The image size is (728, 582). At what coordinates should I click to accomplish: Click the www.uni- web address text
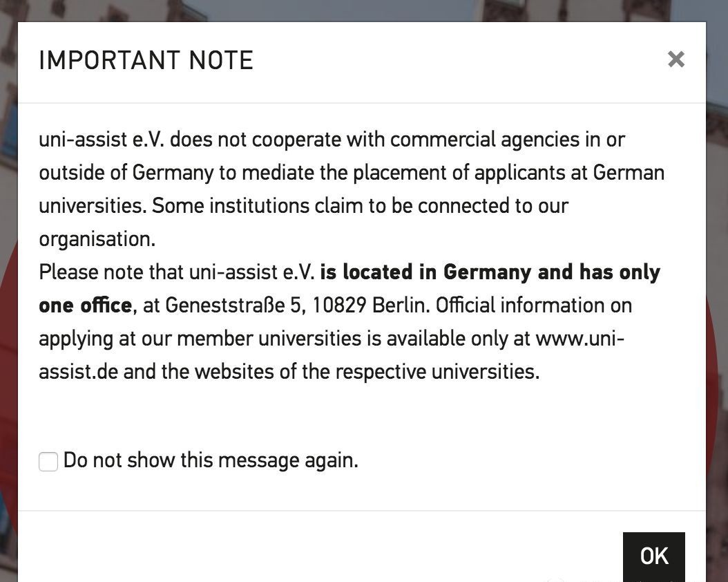[x=580, y=338]
